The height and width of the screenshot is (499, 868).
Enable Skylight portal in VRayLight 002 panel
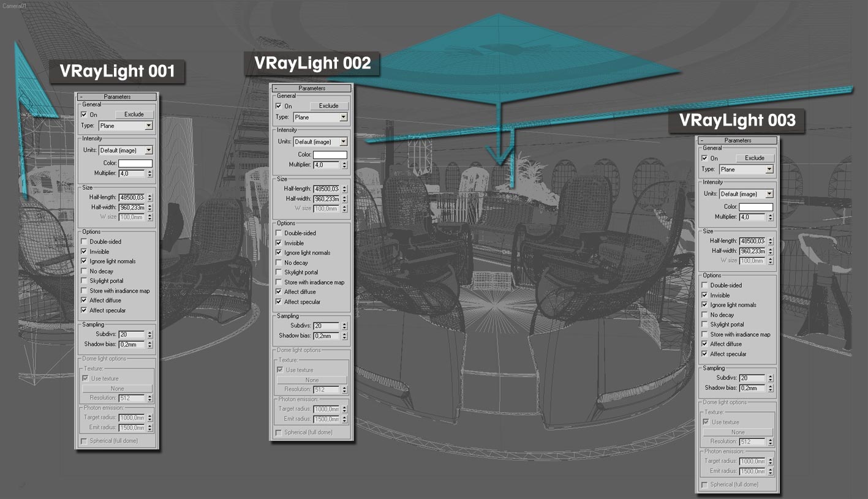pos(279,272)
